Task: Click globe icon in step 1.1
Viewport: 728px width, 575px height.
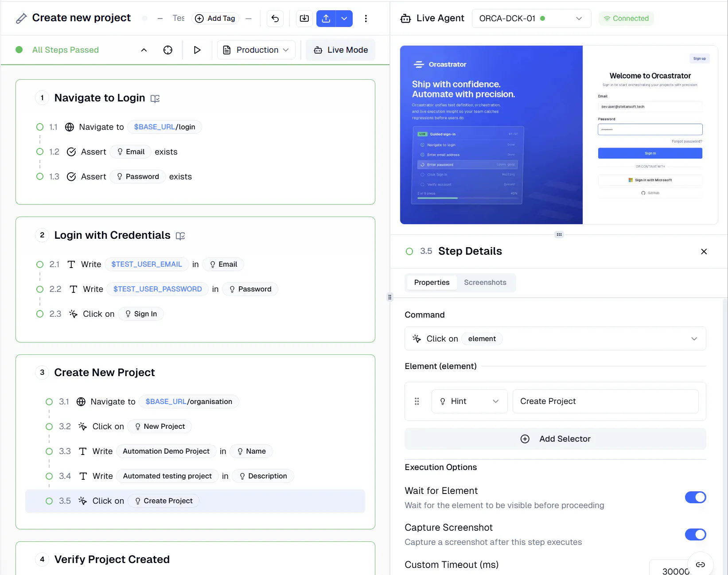Action: click(x=70, y=127)
